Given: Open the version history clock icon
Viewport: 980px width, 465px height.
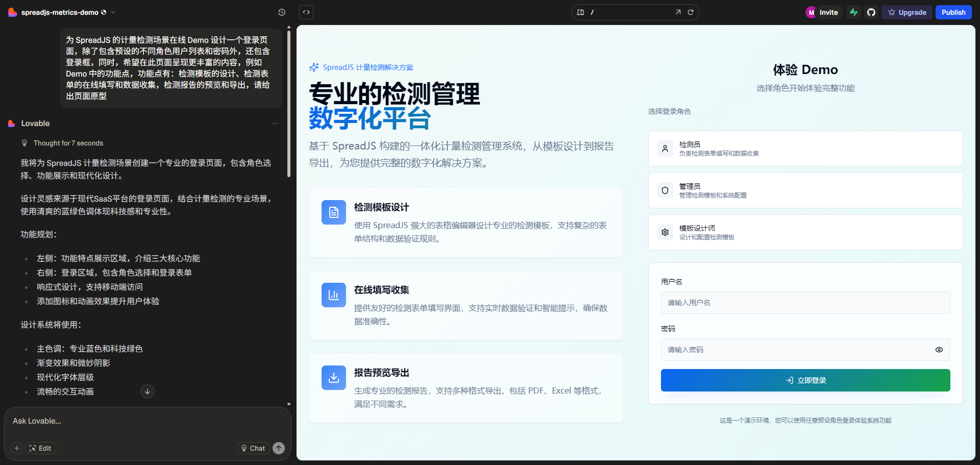Looking at the screenshot, I should coord(282,12).
